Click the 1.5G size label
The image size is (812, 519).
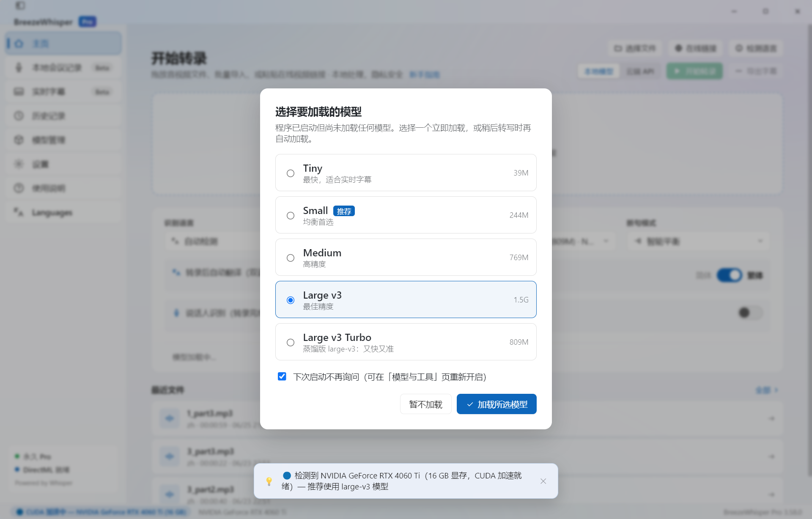pyautogui.click(x=521, y=299)
